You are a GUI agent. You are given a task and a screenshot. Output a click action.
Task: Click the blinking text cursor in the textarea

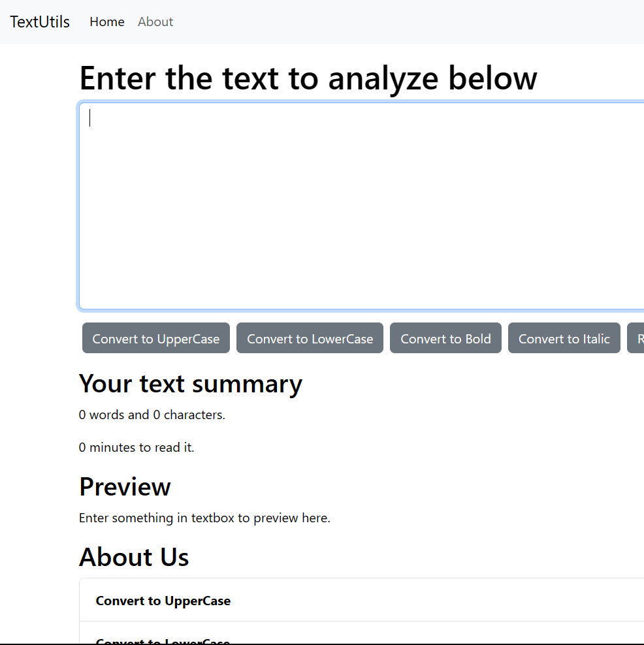(89, 118)
